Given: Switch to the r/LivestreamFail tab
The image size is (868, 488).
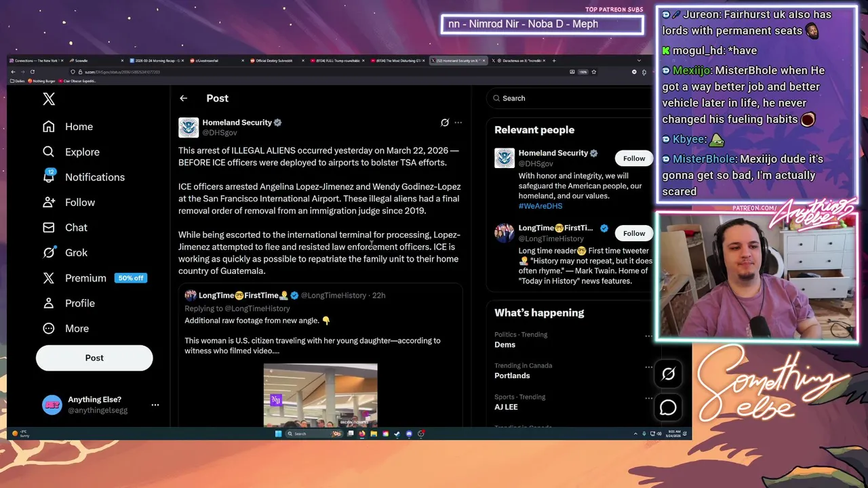Looking at the screenshot, I should 216,60.
